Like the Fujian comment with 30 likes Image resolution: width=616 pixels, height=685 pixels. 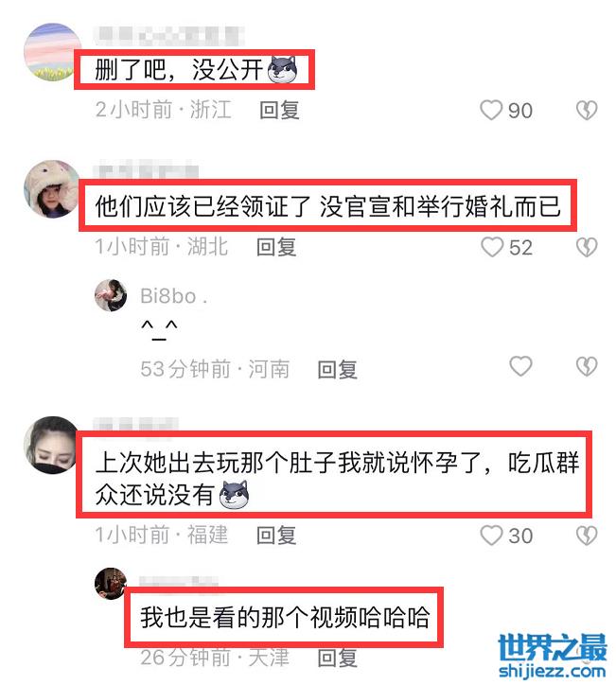coord(491,536)
